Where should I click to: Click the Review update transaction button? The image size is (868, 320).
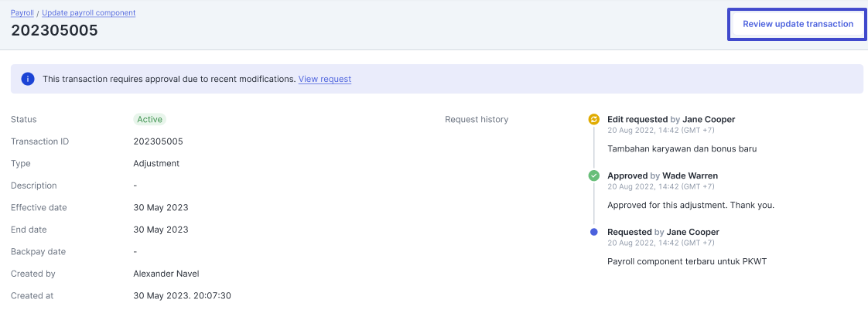798,24
